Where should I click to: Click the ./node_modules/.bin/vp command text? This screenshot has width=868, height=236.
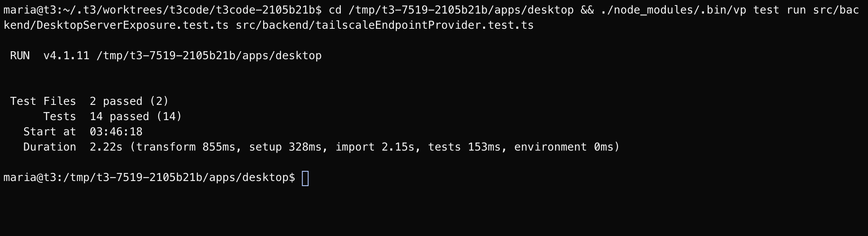(673, 10)
